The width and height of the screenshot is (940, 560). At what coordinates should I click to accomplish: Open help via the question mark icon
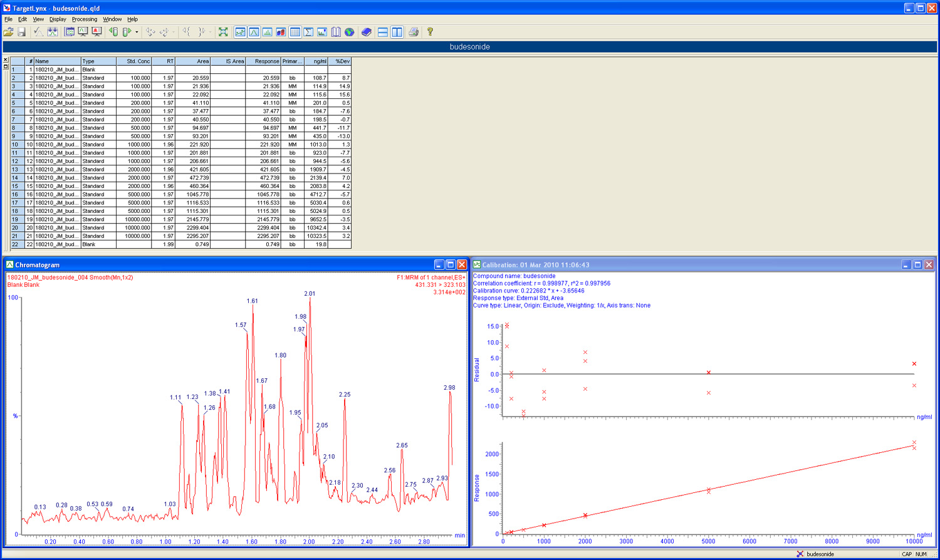click(430, 32)
